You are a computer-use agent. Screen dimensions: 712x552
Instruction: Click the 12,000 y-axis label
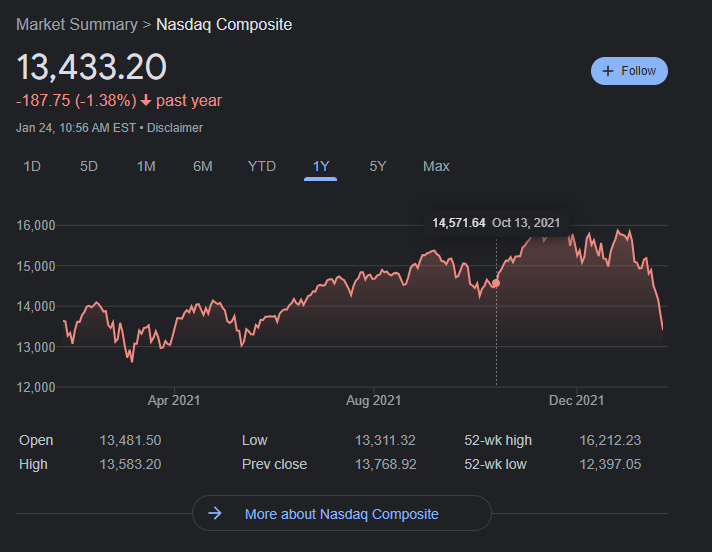(36, 387)
